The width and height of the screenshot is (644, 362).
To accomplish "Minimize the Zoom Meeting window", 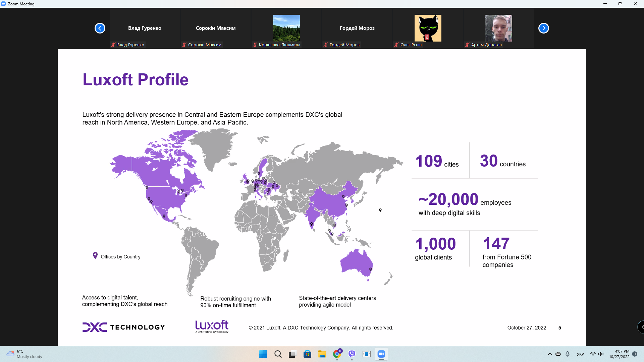I will [605, 4].
